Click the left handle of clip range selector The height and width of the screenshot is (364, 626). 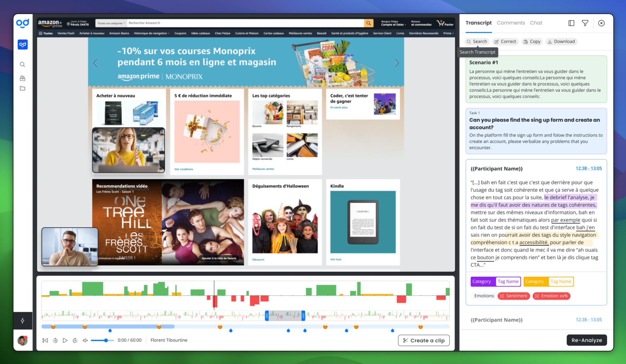point(267,316)
